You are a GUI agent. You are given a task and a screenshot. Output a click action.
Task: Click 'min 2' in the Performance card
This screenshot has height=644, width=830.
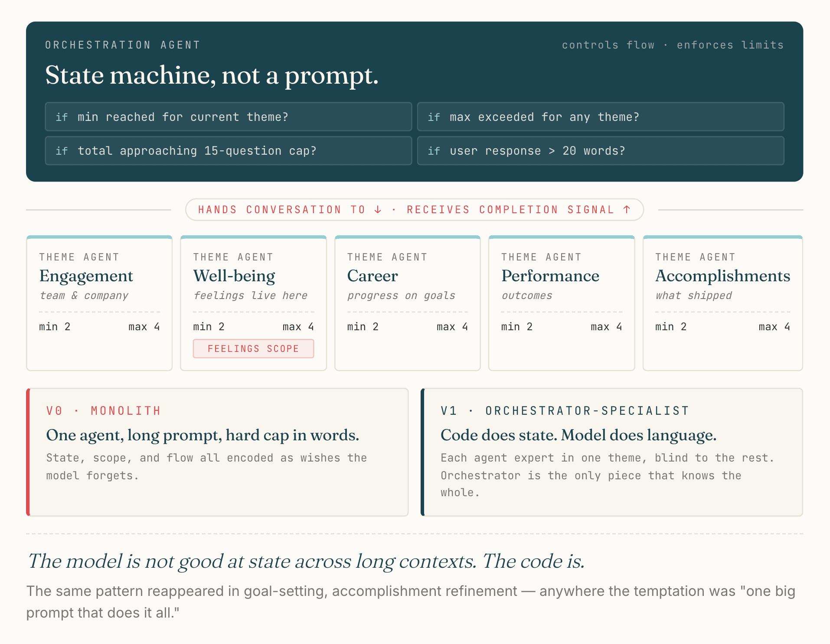pos(517,327)
